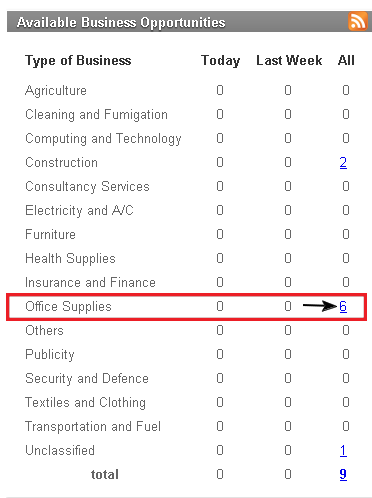The width and height of the screenshot is (372, 498).
Task: Click the Health Supplies label
Action: [70, 259]
